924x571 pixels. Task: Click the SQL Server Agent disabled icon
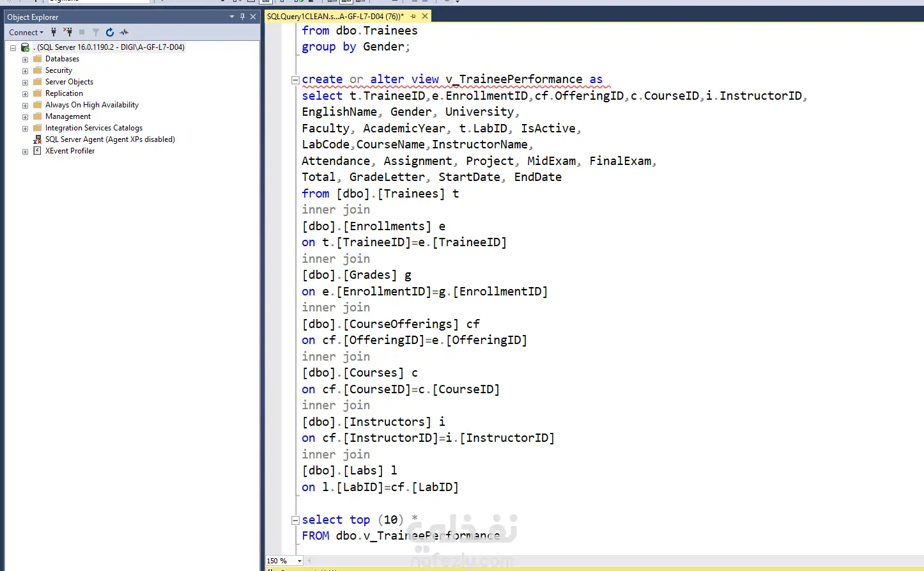(37, 139)
